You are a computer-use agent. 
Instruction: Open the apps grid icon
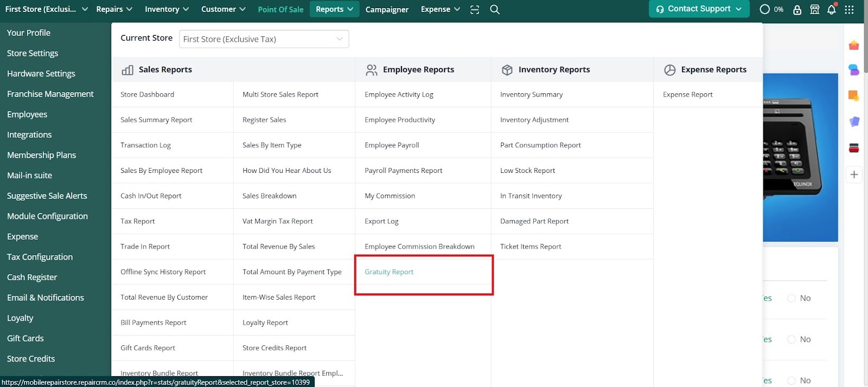click(x=850, y=9)
